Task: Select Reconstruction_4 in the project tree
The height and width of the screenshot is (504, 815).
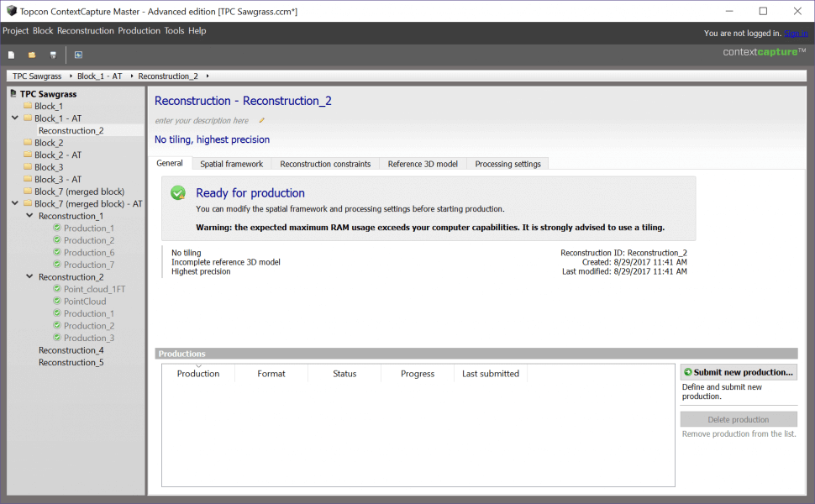Action: pyautogui.click(x=71, y=350)
